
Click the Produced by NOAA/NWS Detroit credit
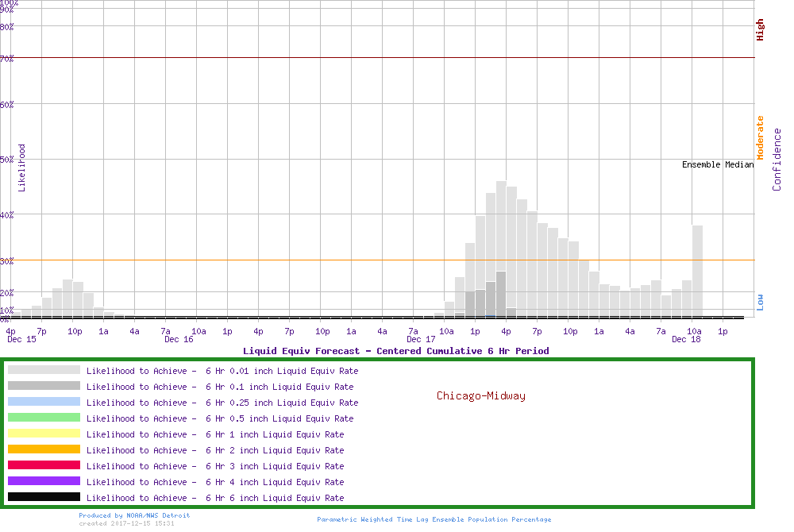(x=134, y=515)
